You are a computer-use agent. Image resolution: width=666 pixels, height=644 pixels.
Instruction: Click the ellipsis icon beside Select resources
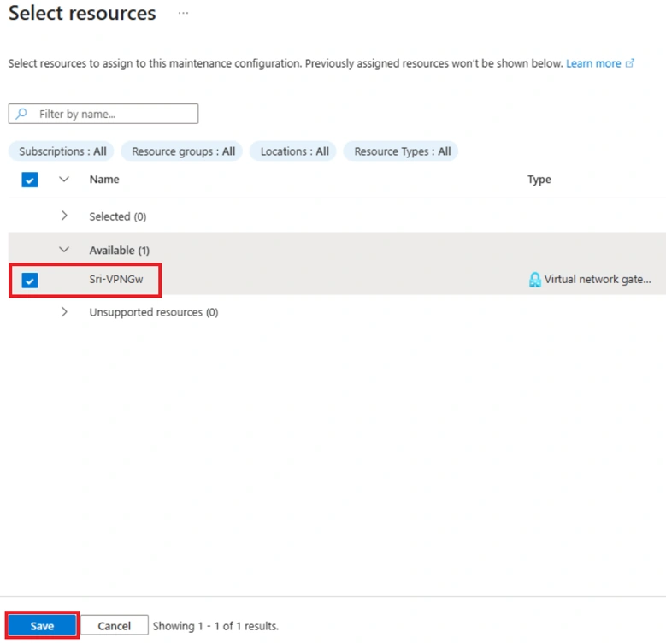point(183,13)
